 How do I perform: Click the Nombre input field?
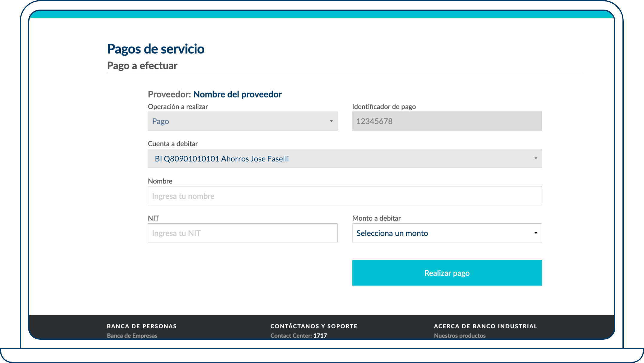[344, 196]
